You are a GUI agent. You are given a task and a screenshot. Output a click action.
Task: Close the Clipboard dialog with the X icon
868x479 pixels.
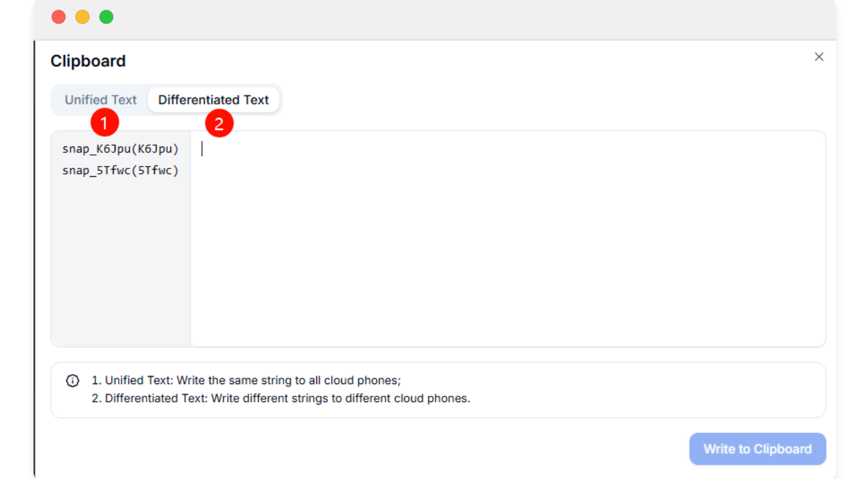pyautogui.click(x=819, y=57)
